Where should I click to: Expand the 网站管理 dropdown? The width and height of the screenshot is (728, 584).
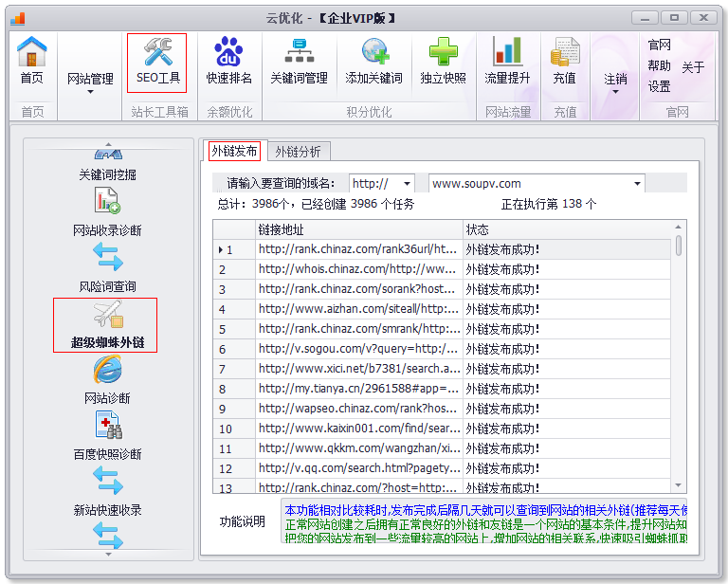(90, 84)
